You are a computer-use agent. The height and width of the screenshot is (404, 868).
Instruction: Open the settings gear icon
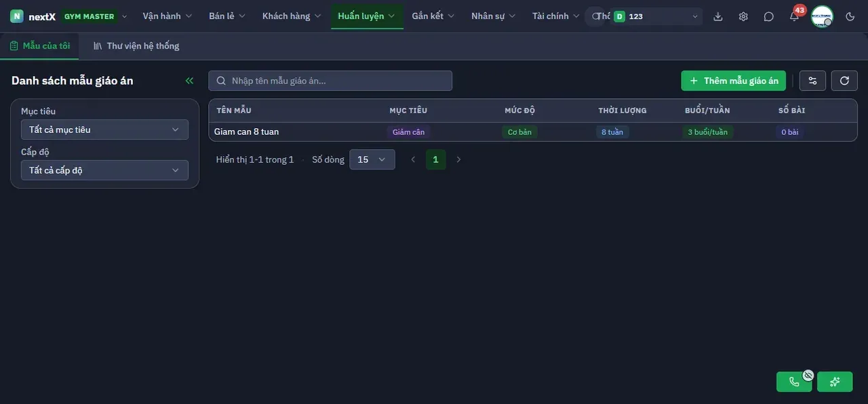click(743, 16)
